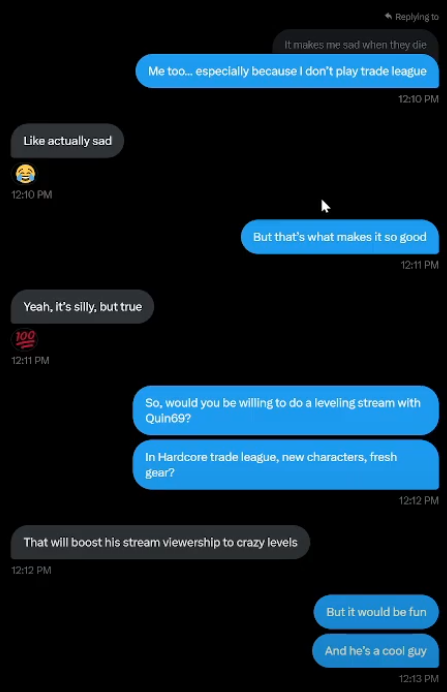The image size is (447, 692).
Task: Click the 12:10 PM timestamp under sent message
Action: 418,99
